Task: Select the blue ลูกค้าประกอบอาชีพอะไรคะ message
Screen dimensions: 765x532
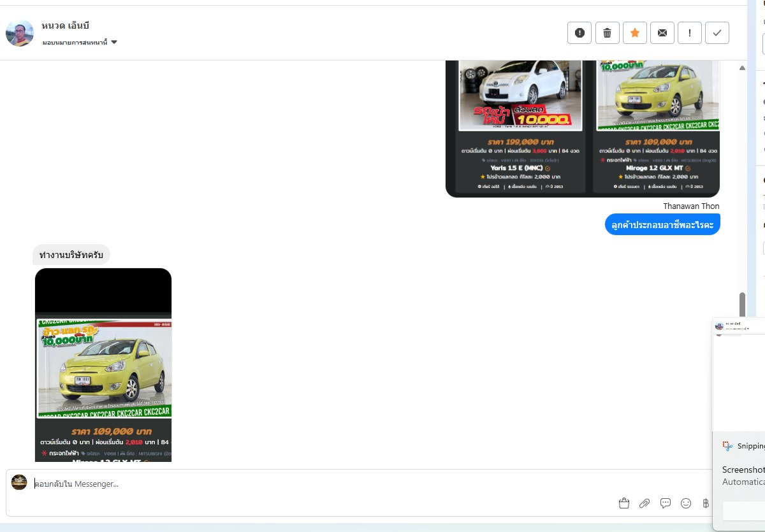Action: tap(662, 224)
